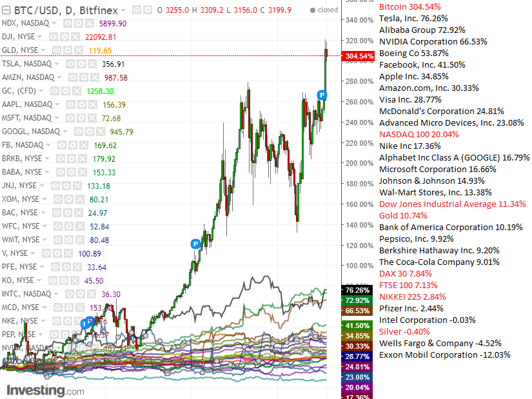This screenshot has width=532, height=399.
Task: Open JNJ, NYSE settings gear
Action: [x=66, y=186]
